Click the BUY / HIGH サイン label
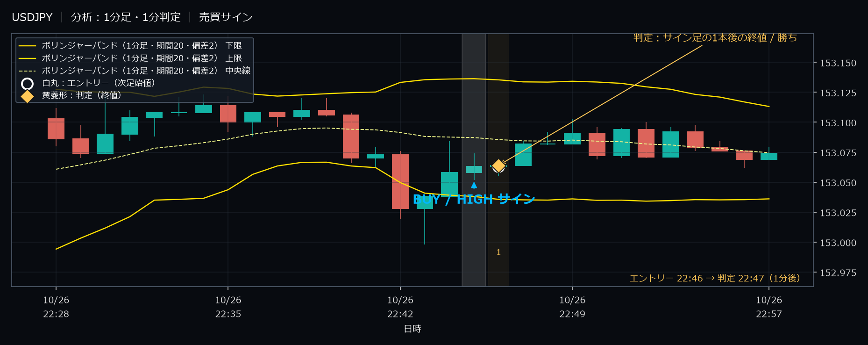Image resolution: width=868 pixels, height=345 pixels. coord(474,200)
